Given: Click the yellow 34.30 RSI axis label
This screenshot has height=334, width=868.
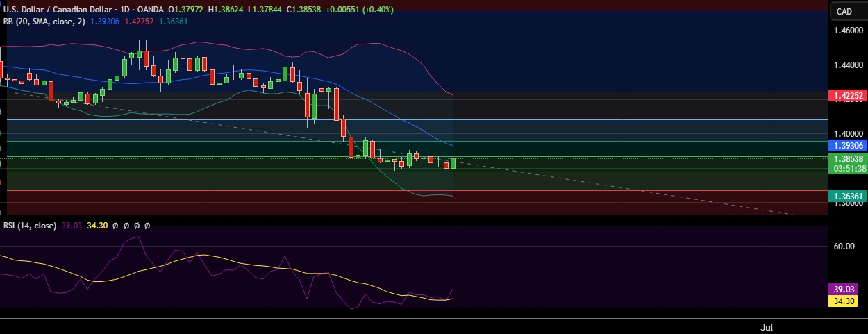Looking at the screenshot, I should [844, 301].
